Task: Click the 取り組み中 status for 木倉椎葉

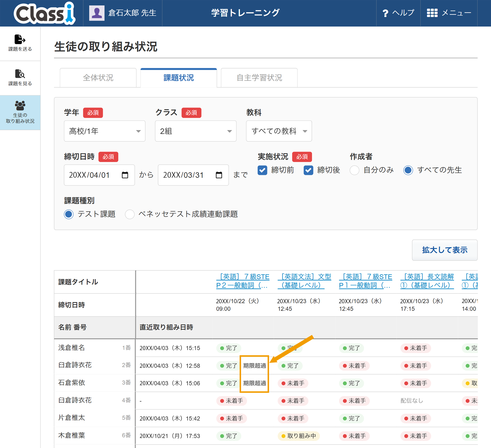Action: coord(299,436)
